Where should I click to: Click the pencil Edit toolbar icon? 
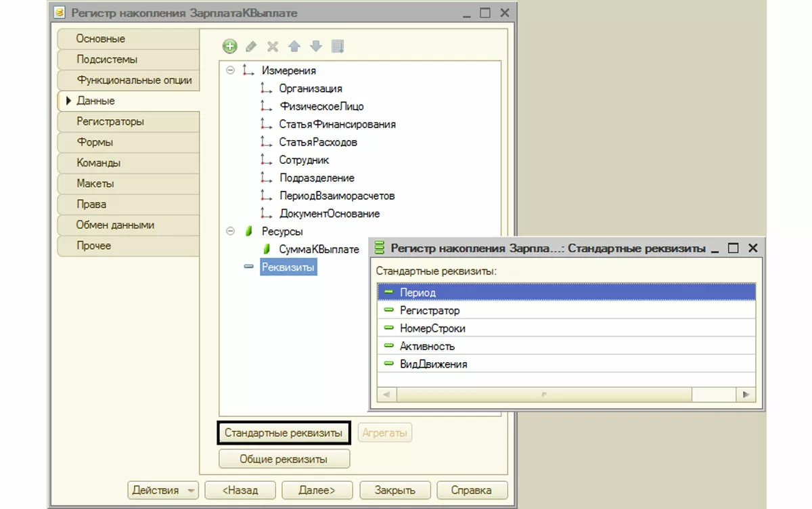coord(251,47)
